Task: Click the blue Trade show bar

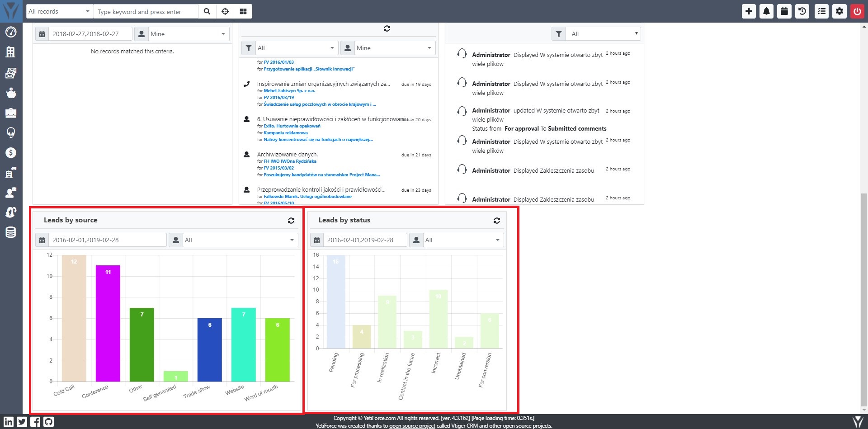Action: point(209,350)
